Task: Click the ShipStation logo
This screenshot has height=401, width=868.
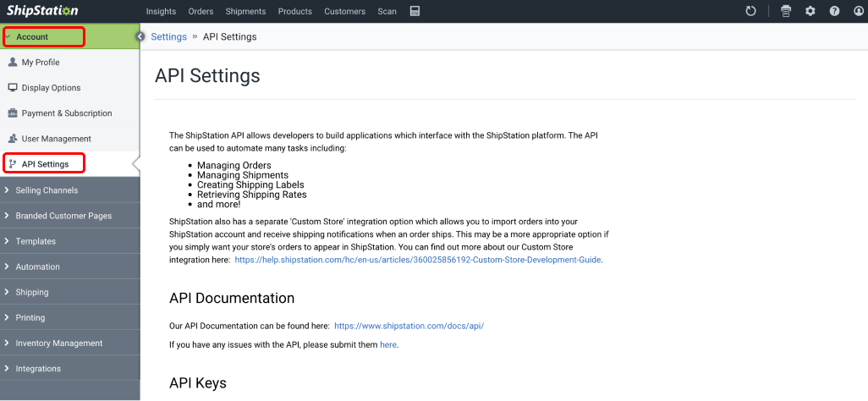Action: point(42,11)
